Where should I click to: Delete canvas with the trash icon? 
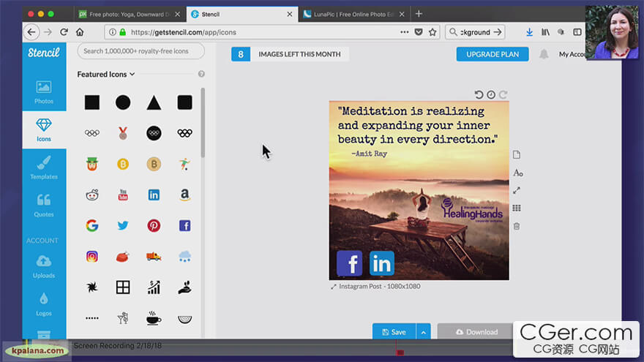coord(517,226)
